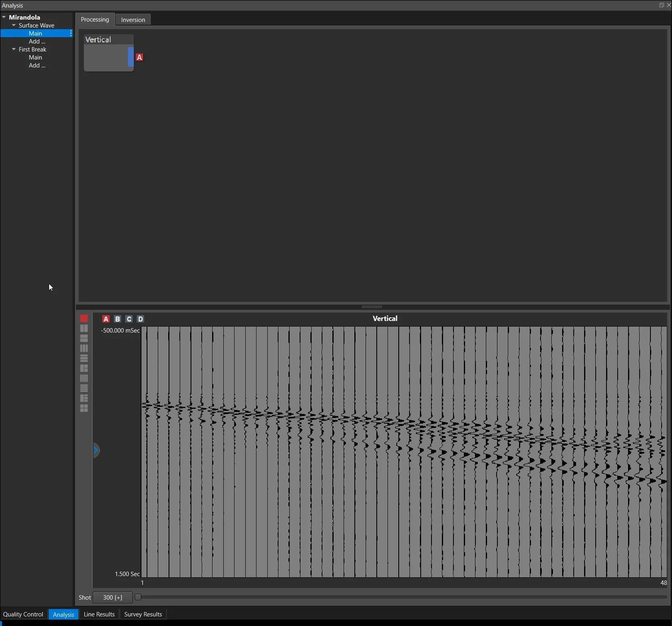The width and height of the screenshot is (672, 626).
Task: Switch to the Processing tab
Action: pos(95,20)
